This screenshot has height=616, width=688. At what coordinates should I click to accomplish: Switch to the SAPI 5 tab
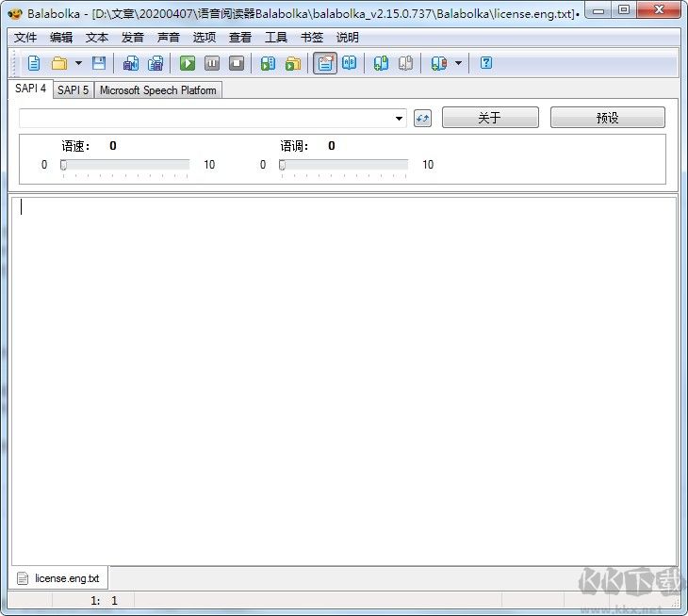(x=74, y=90)
